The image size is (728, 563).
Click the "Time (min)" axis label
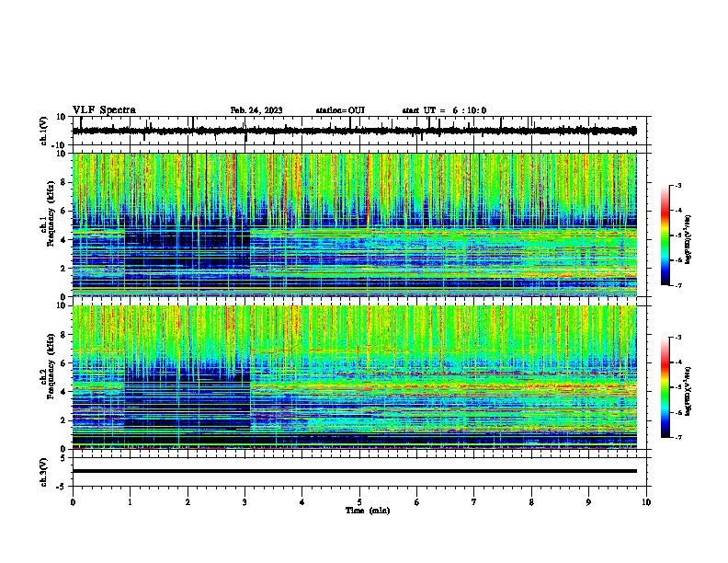(x=368, y=511)
